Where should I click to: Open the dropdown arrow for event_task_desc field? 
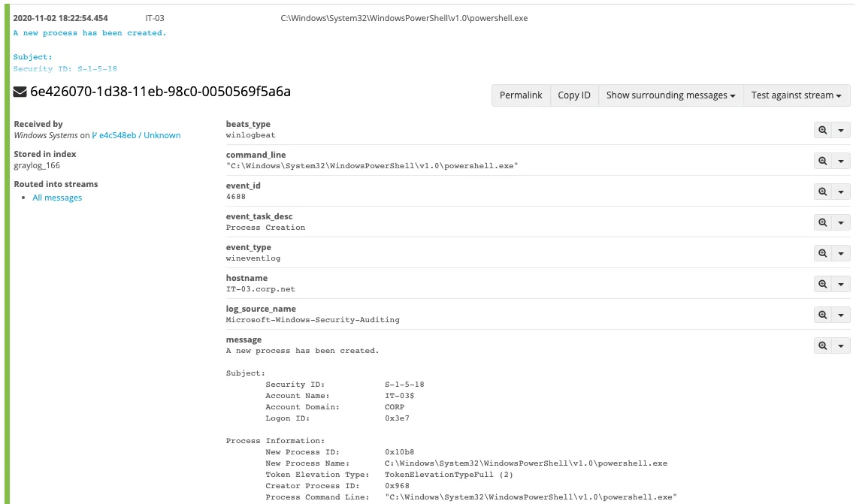point(841,222)
